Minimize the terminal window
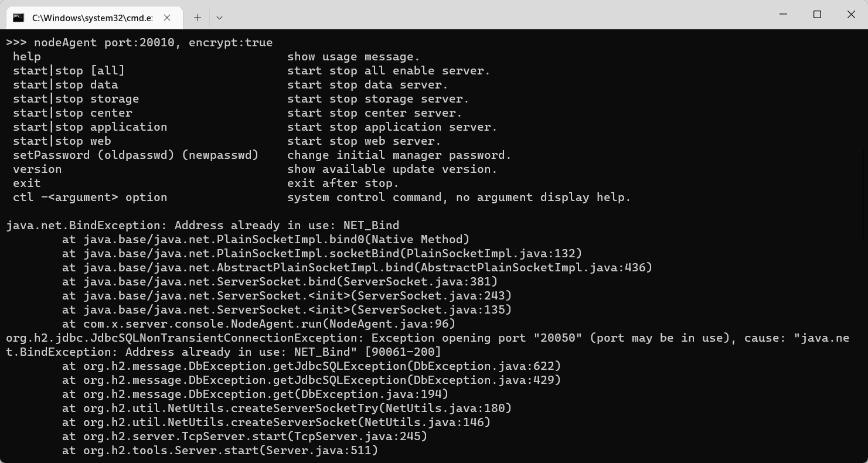 [x=783, y=15]
